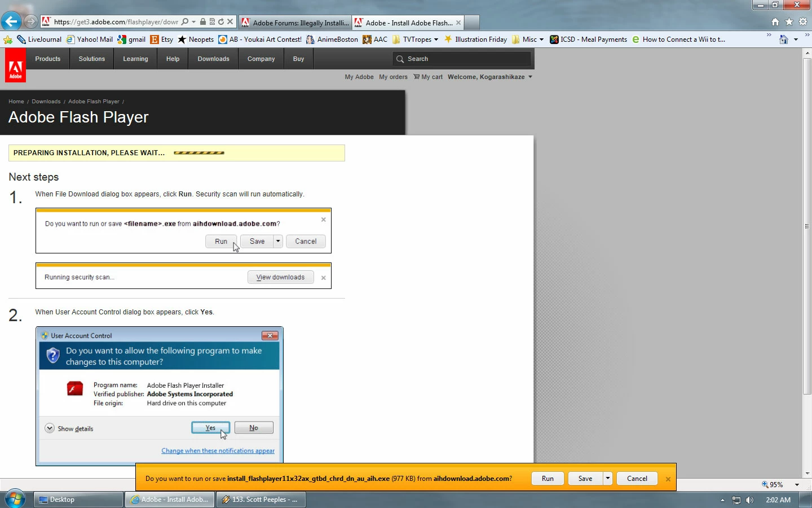Viewport: 812px width, 508px height.
Task: Open the Solutions menu
Action: [92, 59]
